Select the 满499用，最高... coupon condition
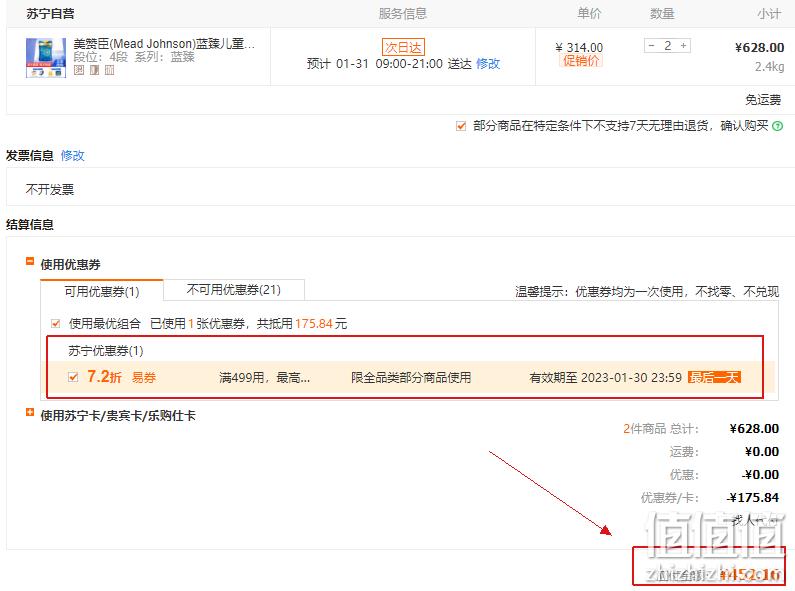This screenshot has height=591, width=795. [x=264, y=378]
